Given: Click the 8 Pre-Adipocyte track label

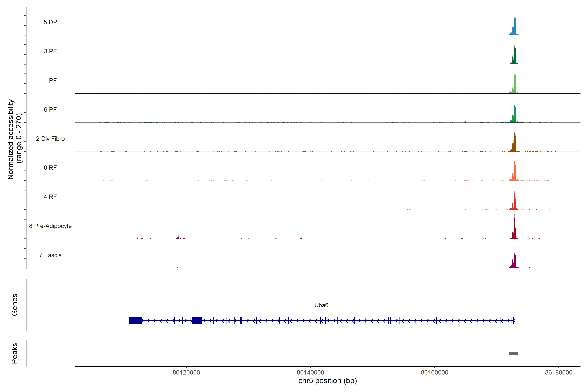Looking at the screenshot, I should (x=50, y=226).
